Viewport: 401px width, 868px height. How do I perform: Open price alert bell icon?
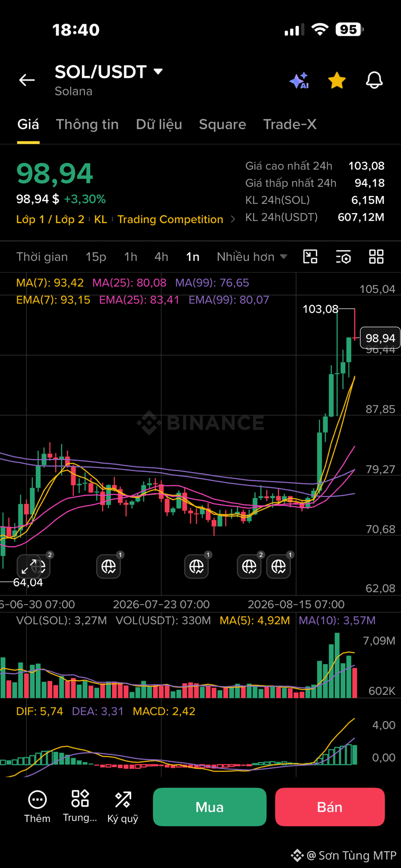coord(374,80)
